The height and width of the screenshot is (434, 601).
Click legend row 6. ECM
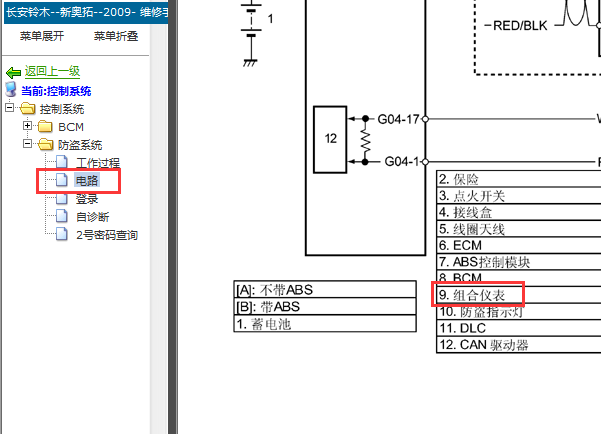pyautogui.click(x=519, y=245)
